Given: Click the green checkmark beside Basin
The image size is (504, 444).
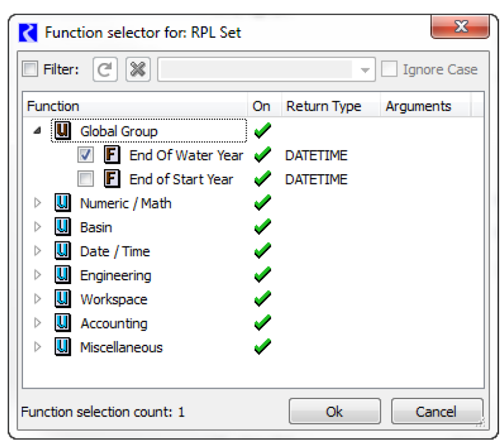Looking at the screenshot, I should pyautogui.click(x=263, y=228).
